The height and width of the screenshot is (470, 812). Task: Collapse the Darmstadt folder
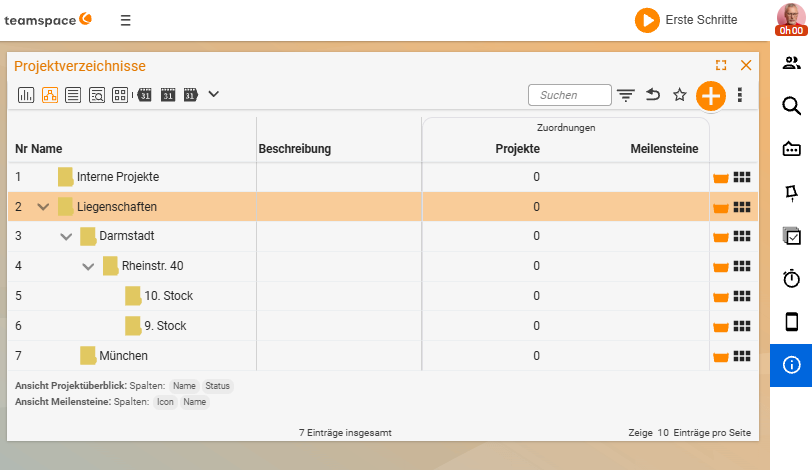click(x=66, y=237)
